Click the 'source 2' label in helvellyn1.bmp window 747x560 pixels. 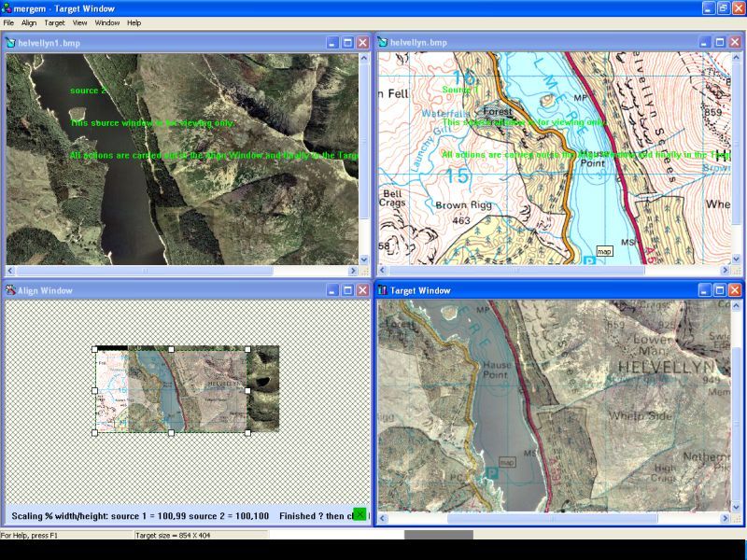coord(88,91)
